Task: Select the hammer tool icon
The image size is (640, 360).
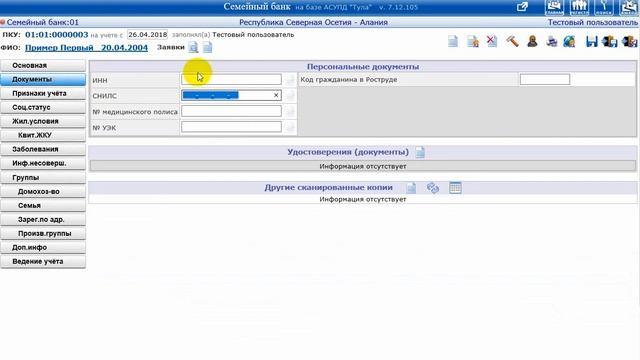Action: point(512,41)
